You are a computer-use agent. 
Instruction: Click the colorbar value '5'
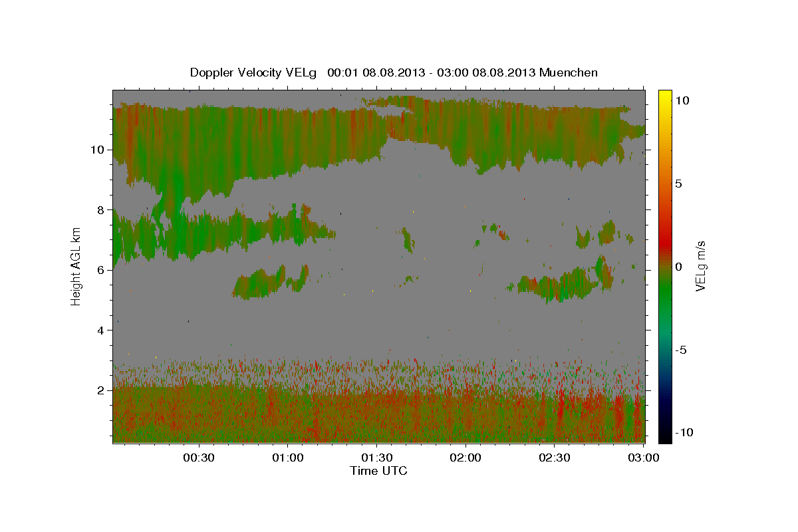tap(678, 183)
